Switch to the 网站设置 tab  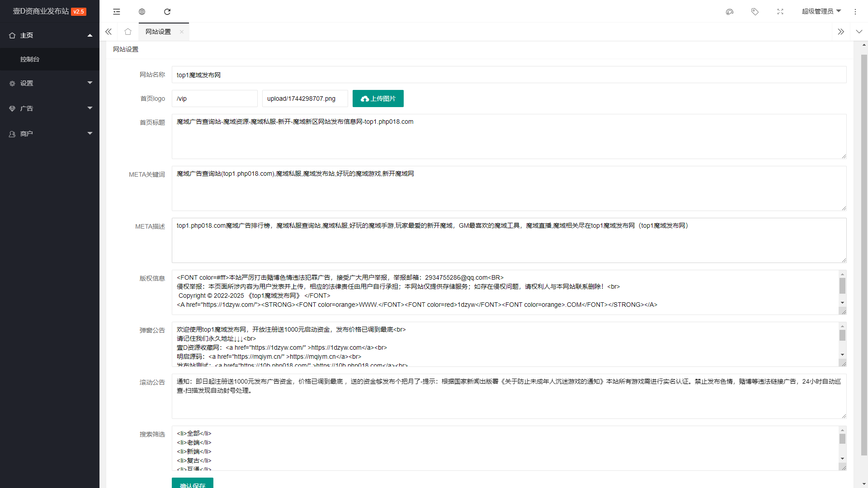(158, 32)
